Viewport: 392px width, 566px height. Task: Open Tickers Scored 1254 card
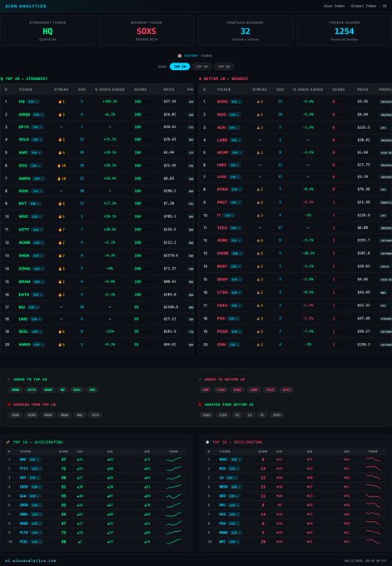(x=344, y=30)
